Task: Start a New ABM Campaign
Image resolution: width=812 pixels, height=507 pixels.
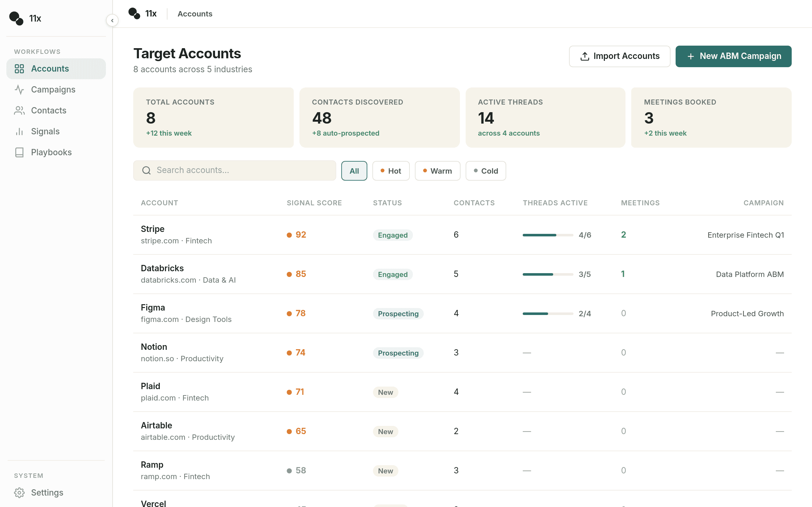Action: click(x=733, y=56)
